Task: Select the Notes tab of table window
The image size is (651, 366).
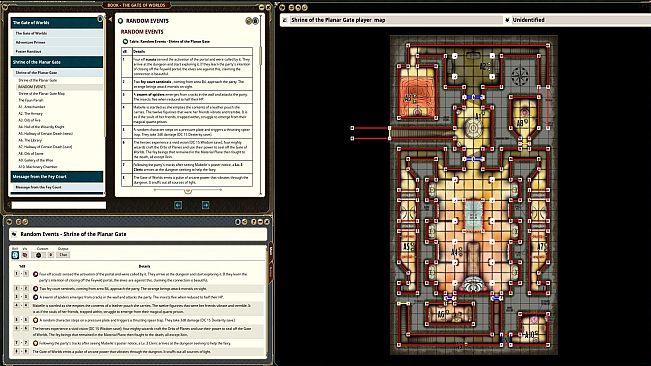Action: click(271, 271)
